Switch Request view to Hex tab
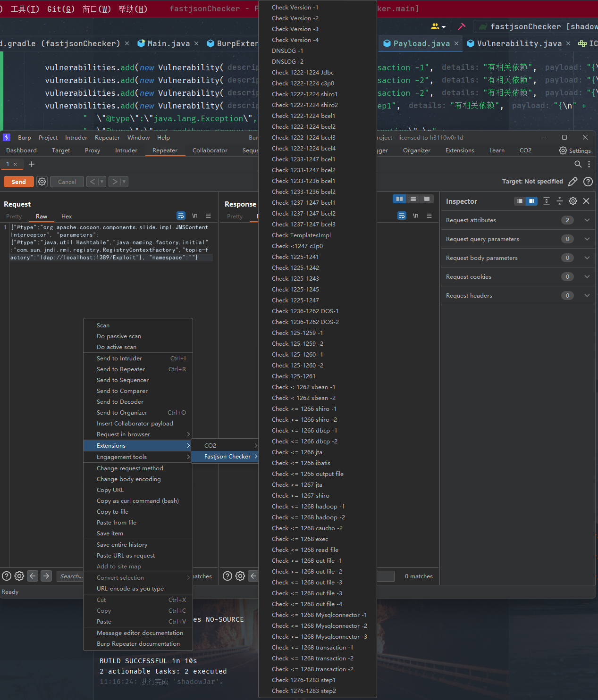 point(67,217)
